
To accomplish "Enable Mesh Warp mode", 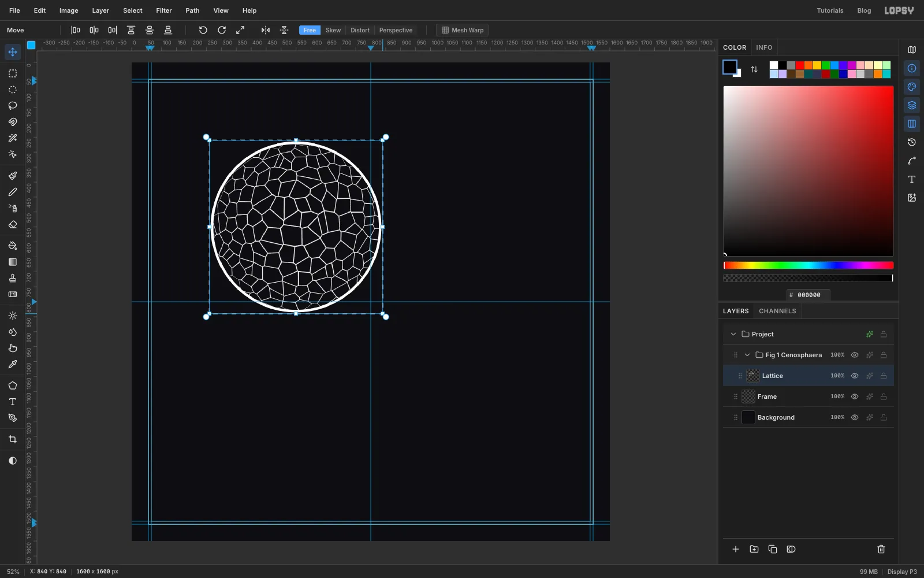I will 463,30.
